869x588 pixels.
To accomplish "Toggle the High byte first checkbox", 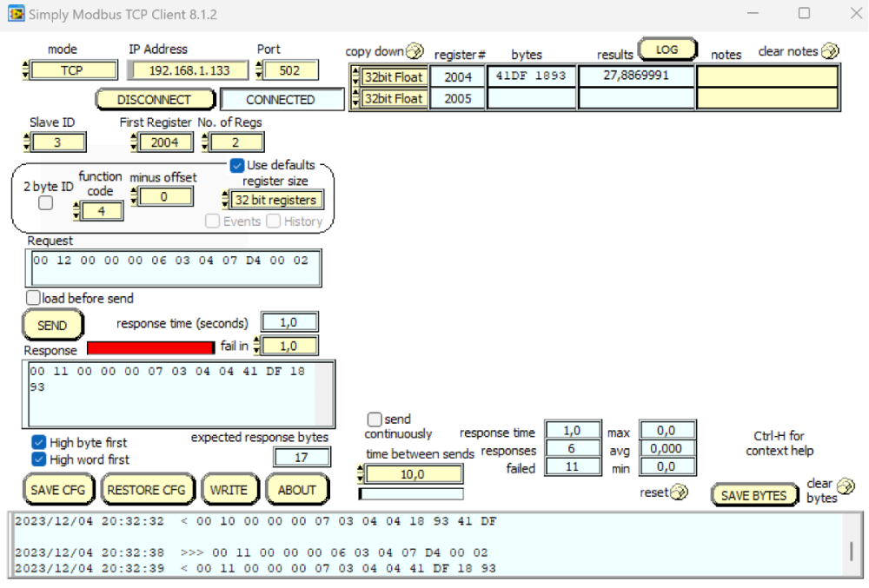I will 39,443.
